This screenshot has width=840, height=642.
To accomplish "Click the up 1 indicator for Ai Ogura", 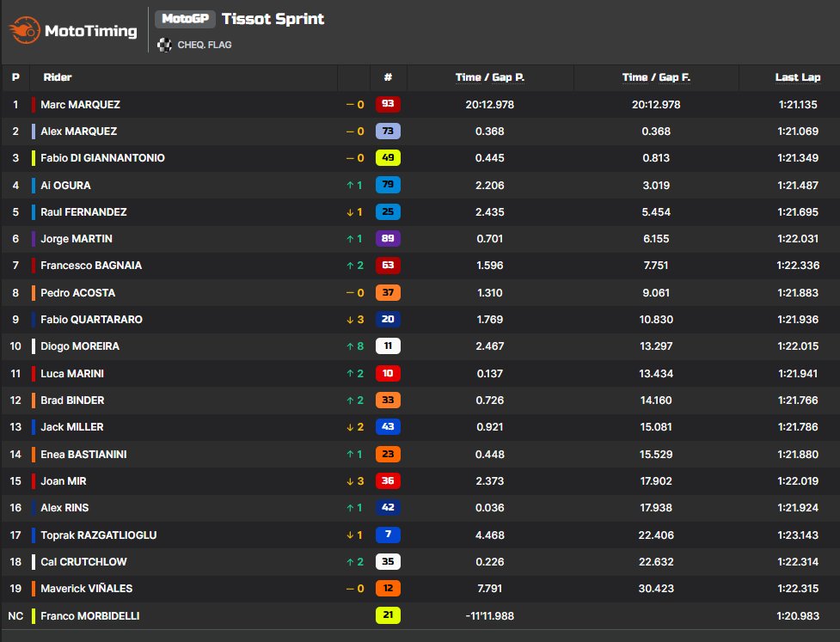I will click(x=354, y=186).
